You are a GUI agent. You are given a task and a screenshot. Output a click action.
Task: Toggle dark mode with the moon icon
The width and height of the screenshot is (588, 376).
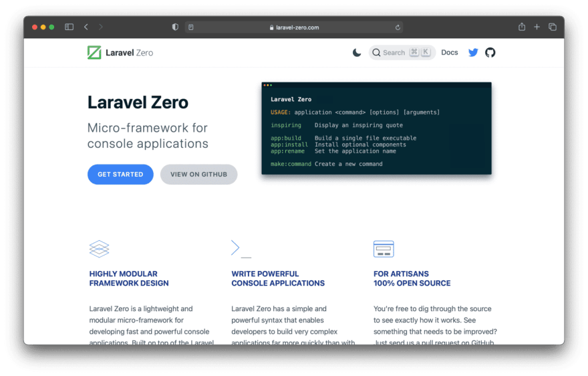tap(357, 53)
